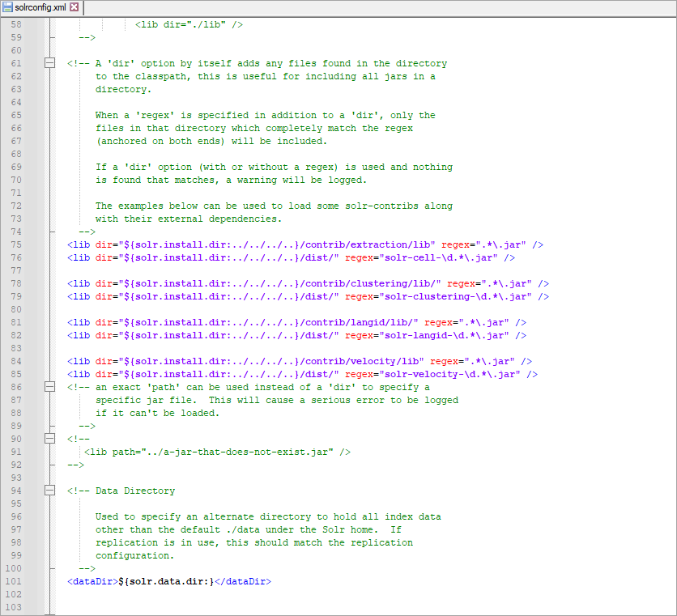Place cursor in ${solr.data.dir:} value
Image resolution: width=677 pixels, height=616 pixels.
click(165, 581)
